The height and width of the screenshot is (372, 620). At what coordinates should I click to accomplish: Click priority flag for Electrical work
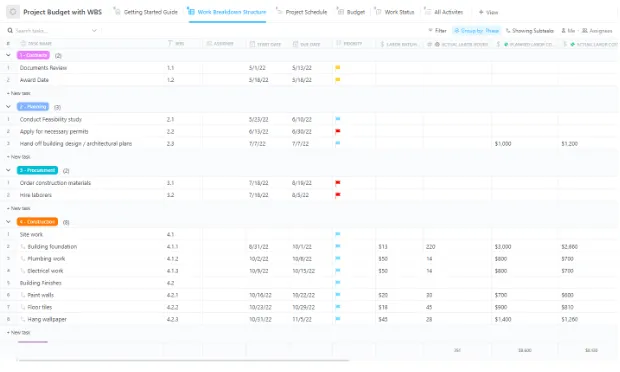[x=338, y=271]
